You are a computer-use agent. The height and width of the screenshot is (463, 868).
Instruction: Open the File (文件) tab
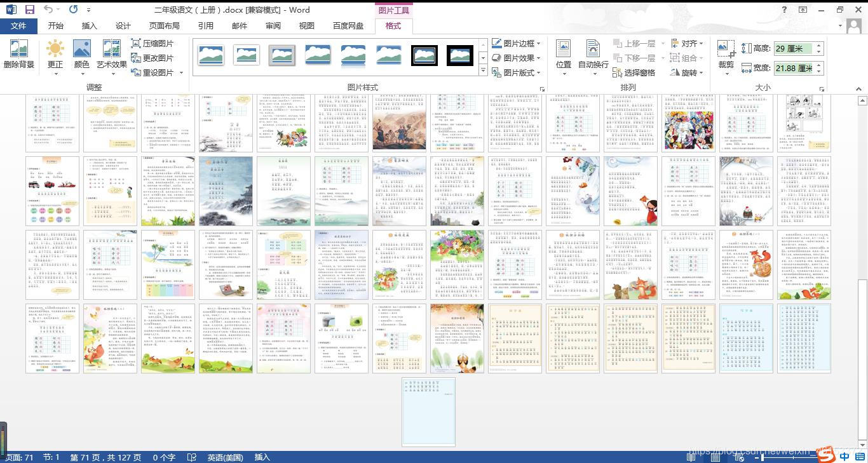[x=18, y=26]
